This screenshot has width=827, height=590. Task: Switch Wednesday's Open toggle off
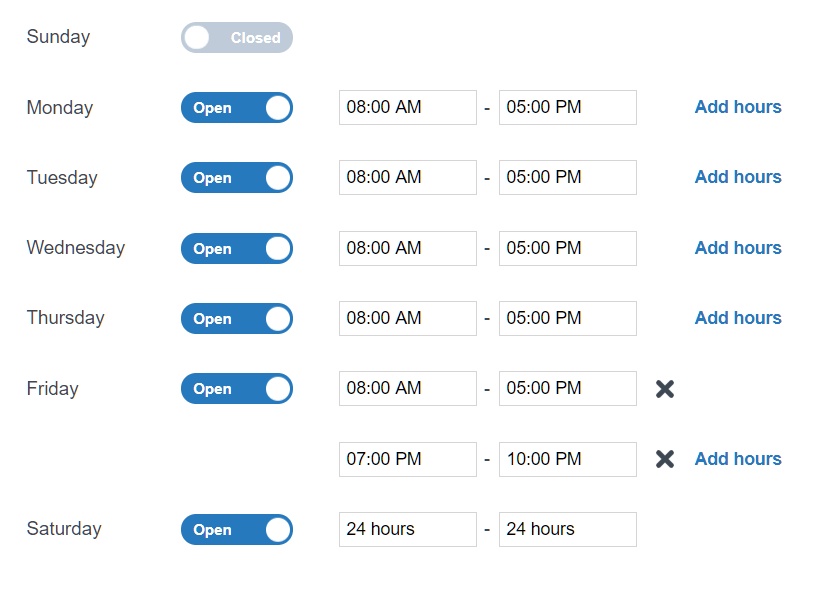point(236,248)
